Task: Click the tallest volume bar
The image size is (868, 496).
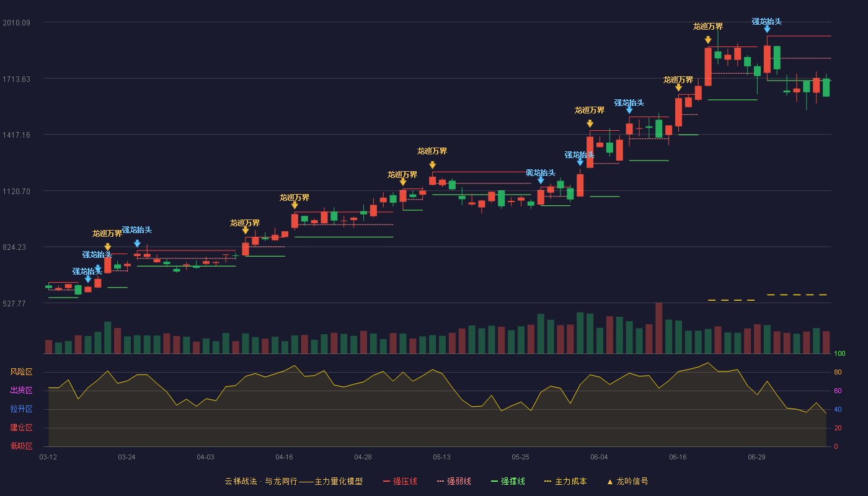Action: 658,328
